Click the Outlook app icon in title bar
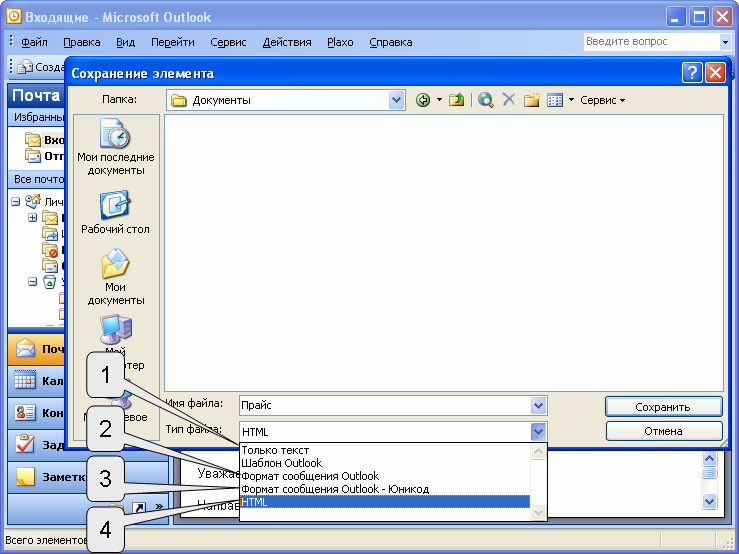The height and width of the screenshot is (554, 739). 14,17
